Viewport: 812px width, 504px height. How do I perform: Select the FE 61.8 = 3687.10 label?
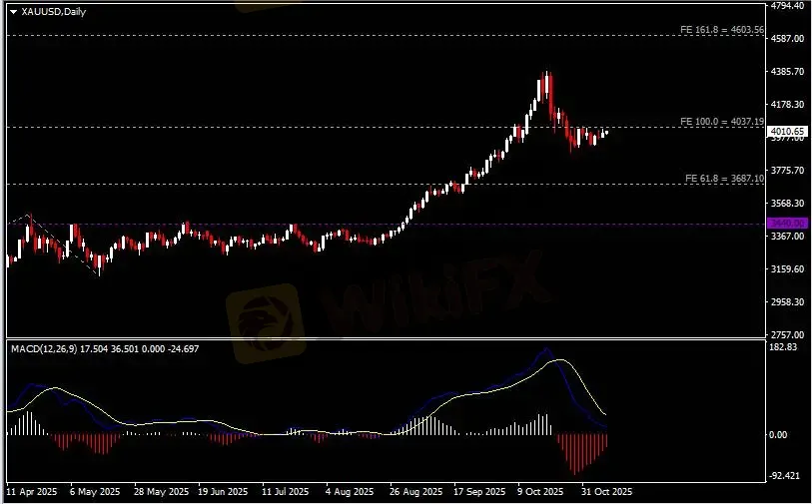tap(724, 179)
